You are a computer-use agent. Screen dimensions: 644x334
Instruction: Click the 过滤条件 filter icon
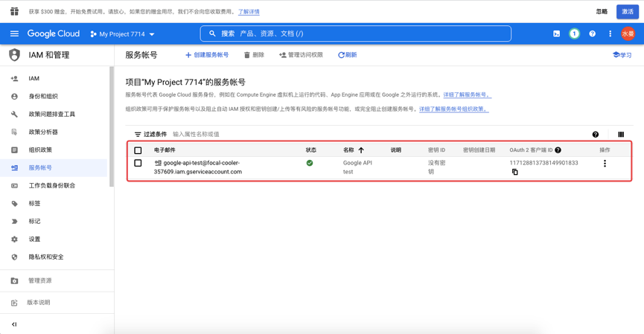coord(138,134)
